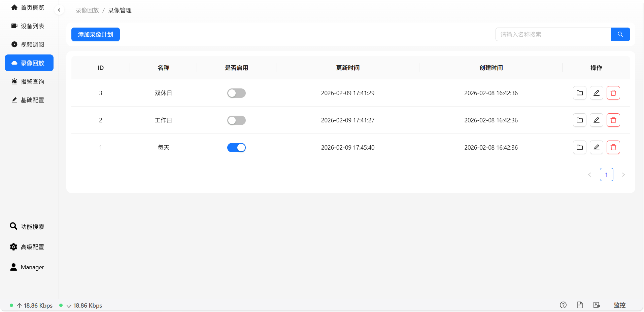644x312 pixels.
Task: Click the delete trash icon for 每天
Action: click(x=613, y=147)
